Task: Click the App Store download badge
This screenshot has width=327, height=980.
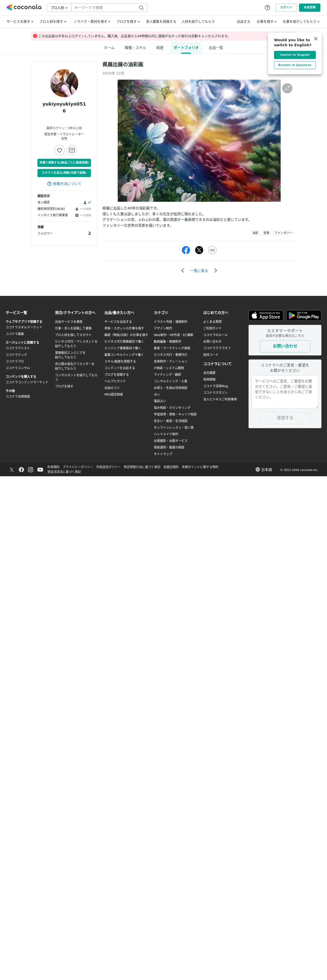Action: click(266, 315)
